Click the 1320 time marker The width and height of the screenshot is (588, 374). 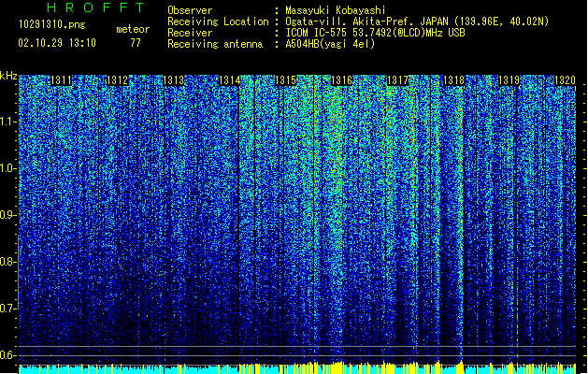coord(565,80)
